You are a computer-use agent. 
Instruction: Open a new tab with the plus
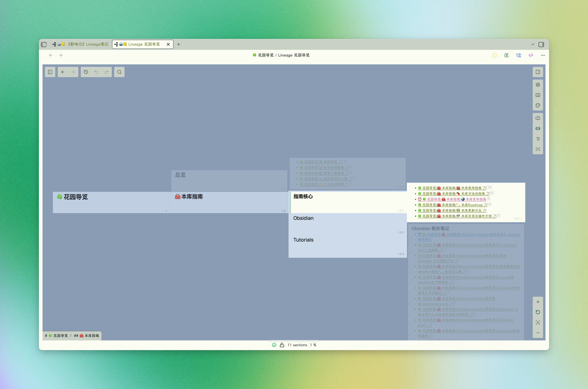pyautogui.click(x=178, y=44)
